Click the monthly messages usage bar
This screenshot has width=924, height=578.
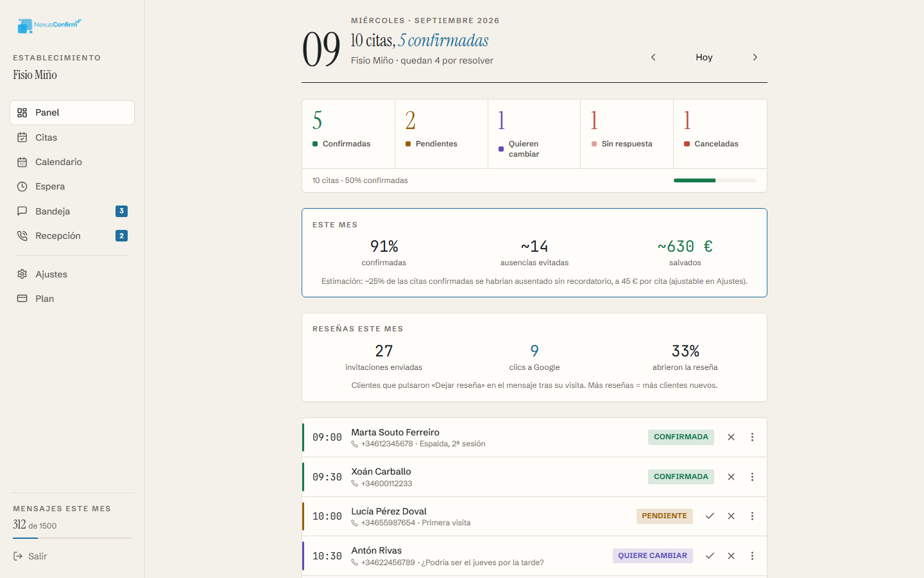pos(72,538)
